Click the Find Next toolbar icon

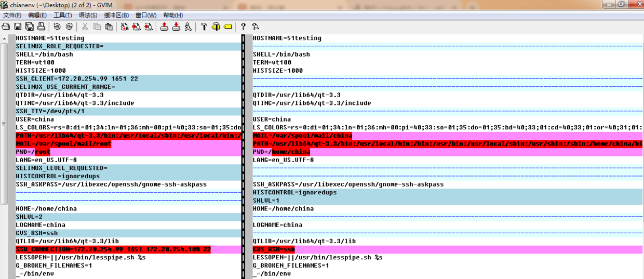click(137, 26)
